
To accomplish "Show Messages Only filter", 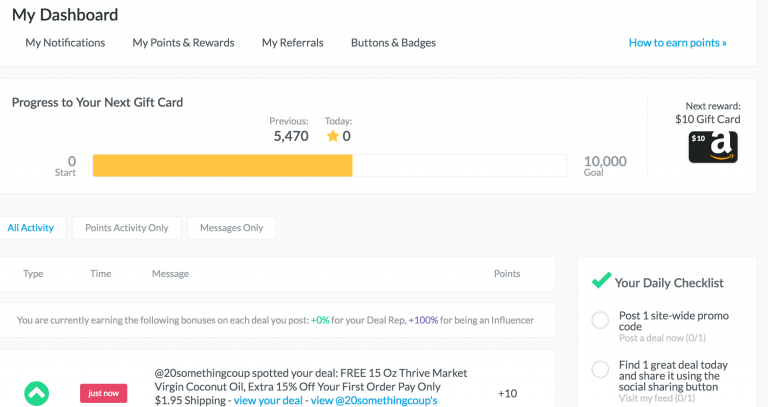I will tap(231, 228).
